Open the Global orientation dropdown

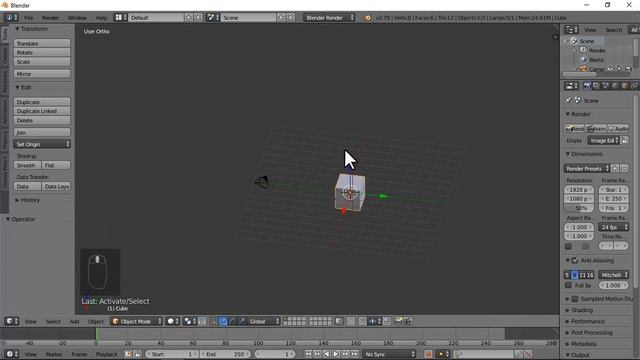point(264,321)
